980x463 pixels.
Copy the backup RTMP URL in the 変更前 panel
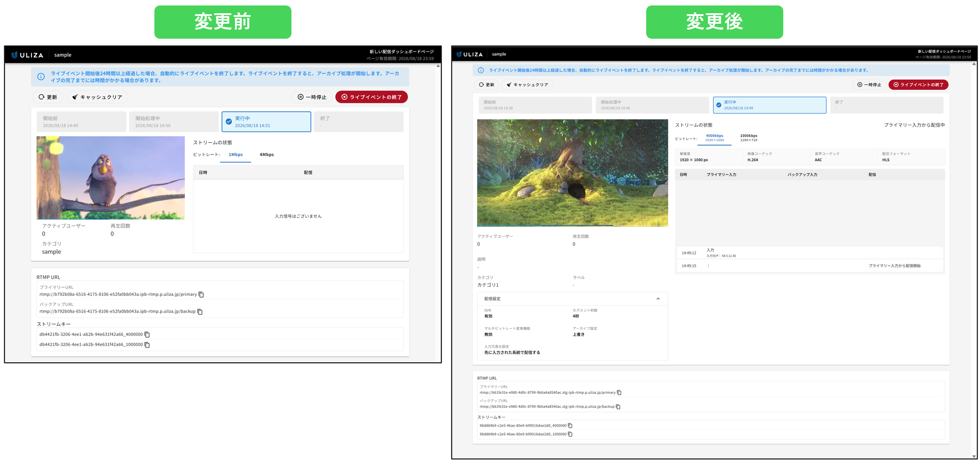click(200, 312)
